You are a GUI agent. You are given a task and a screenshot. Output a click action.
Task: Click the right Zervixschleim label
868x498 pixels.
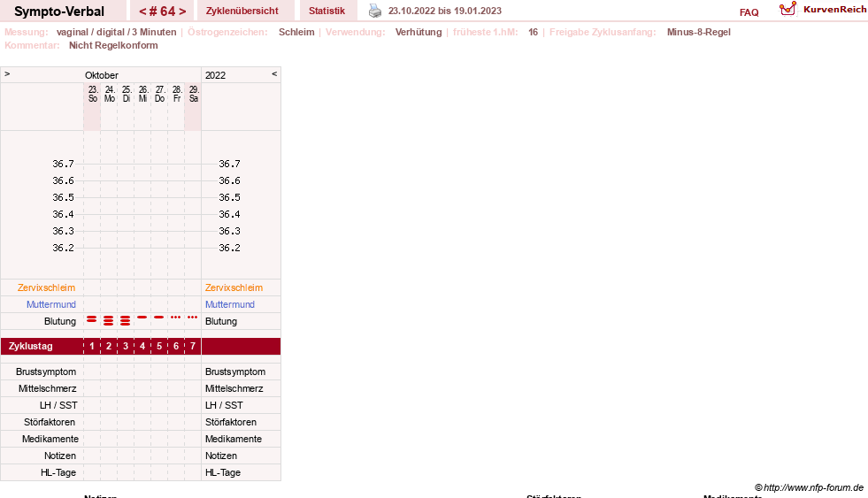point(234,287)
